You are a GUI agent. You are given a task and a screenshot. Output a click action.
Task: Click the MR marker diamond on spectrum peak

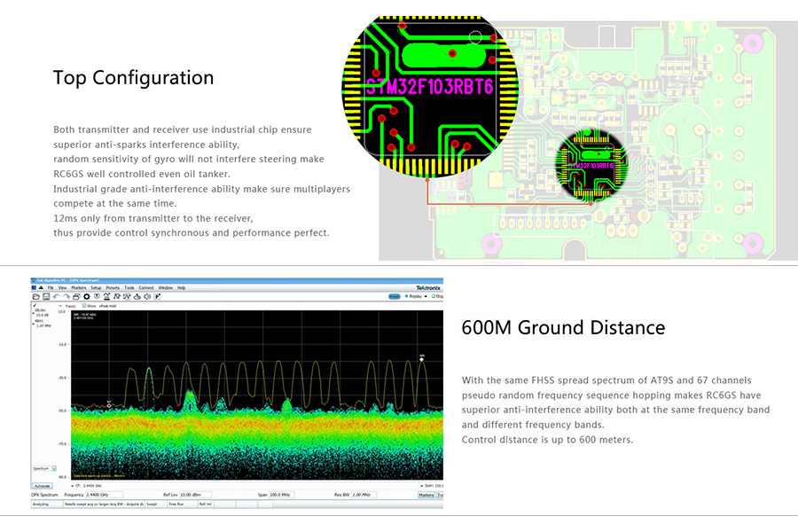point(421,359)
